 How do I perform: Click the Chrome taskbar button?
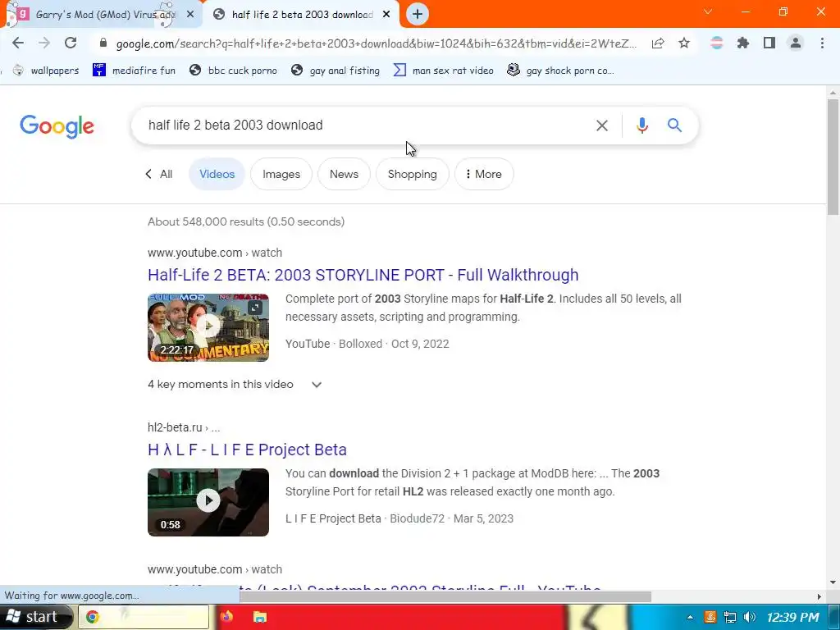coord(144,617)
